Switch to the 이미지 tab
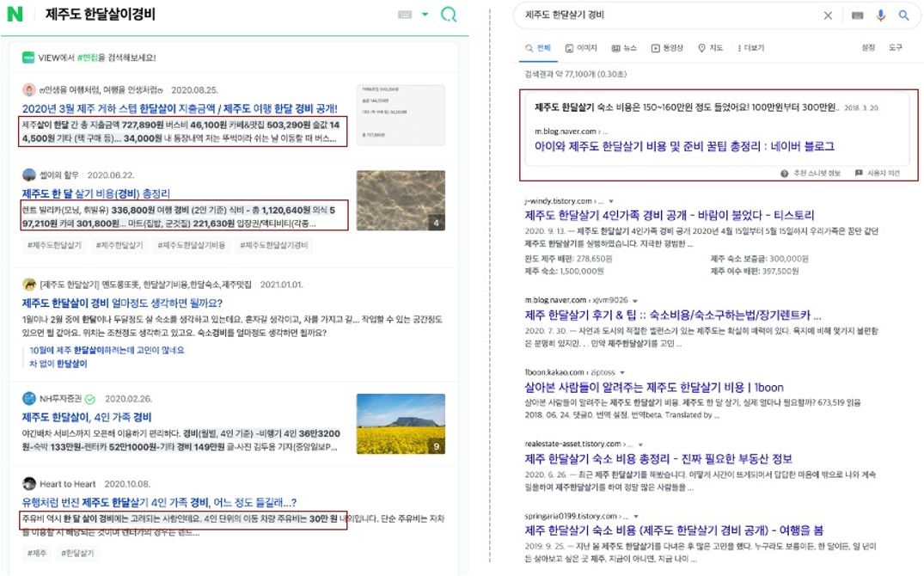Image resolution: width=924 pixels, height=576 pixels. [581, 48]
